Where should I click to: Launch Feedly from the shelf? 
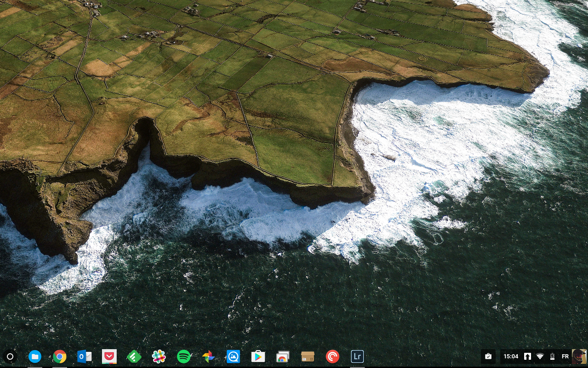click(x=134, y=356)
